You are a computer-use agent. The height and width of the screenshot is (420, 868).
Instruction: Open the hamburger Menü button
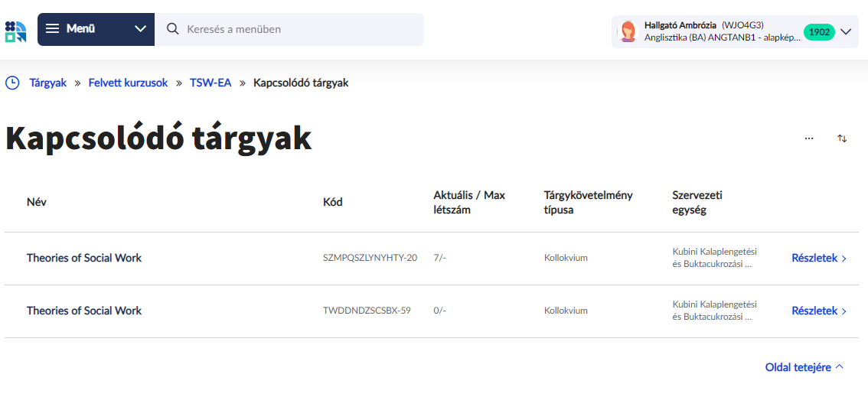pyautogui.click(x=70, y=29)
